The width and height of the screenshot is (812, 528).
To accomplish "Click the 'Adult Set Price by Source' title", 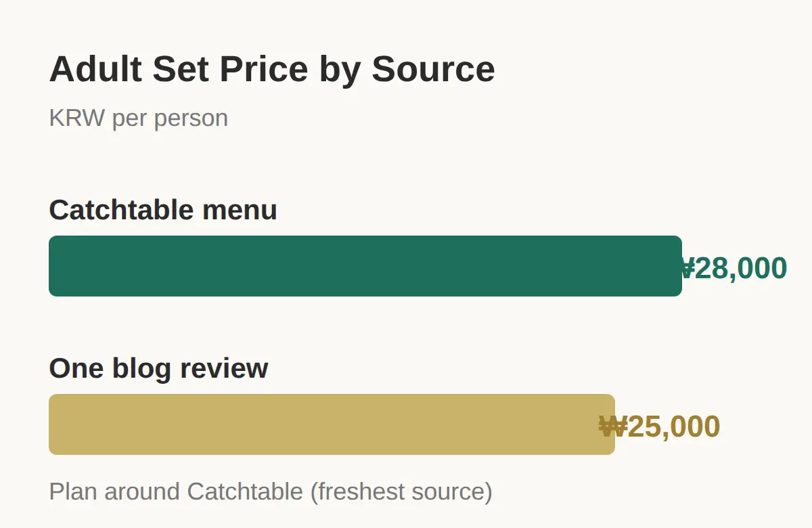I will click(x=272, y=69).
